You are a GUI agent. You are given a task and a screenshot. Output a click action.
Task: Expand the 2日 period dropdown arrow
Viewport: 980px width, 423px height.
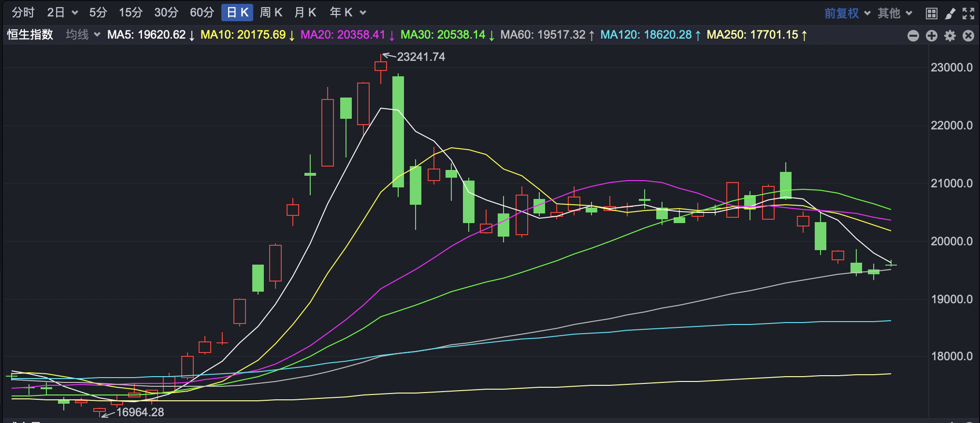click(x=75, y=13)
